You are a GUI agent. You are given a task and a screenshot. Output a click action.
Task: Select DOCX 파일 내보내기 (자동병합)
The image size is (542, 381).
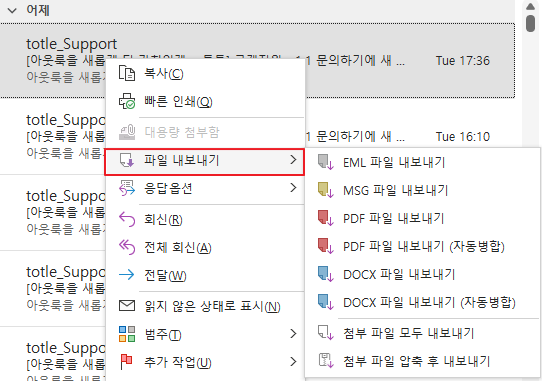point(422,302)
